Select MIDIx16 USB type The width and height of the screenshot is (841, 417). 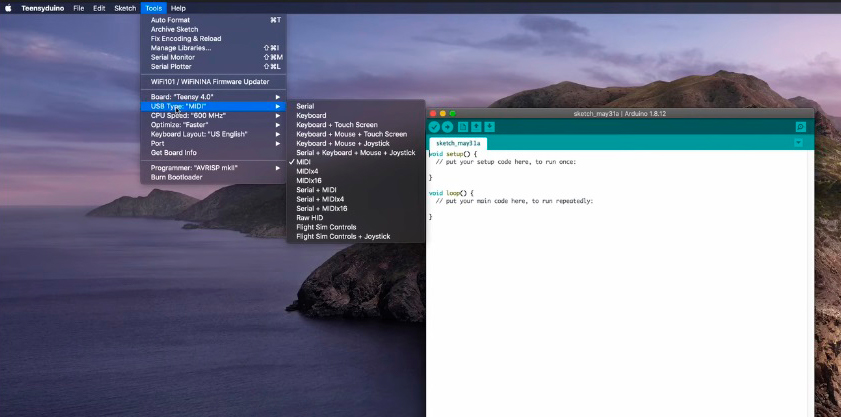356,181
